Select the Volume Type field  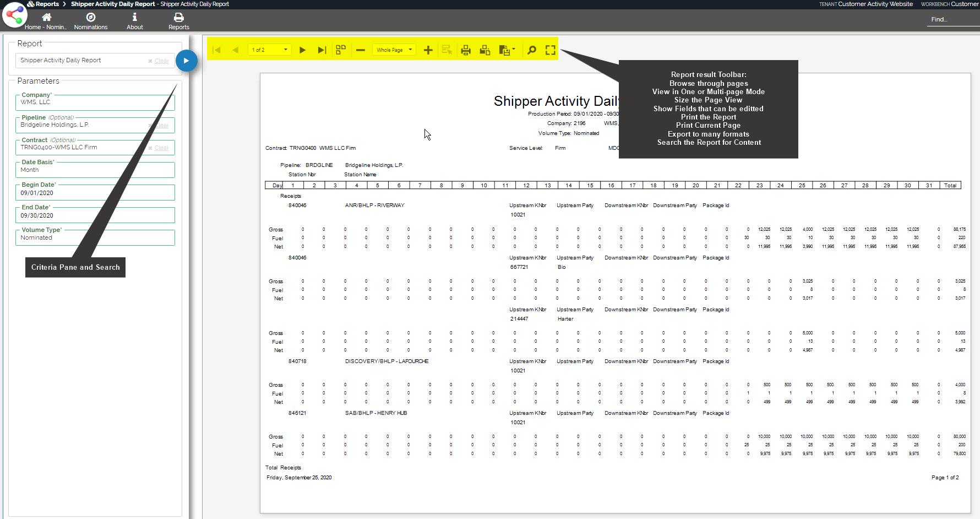pos(95,238)
